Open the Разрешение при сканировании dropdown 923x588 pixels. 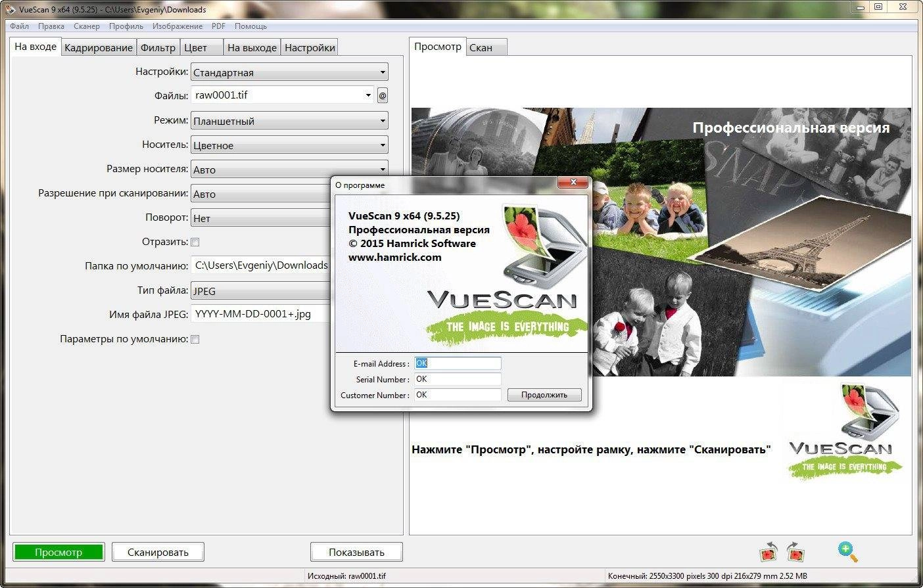tap(260, 194)
